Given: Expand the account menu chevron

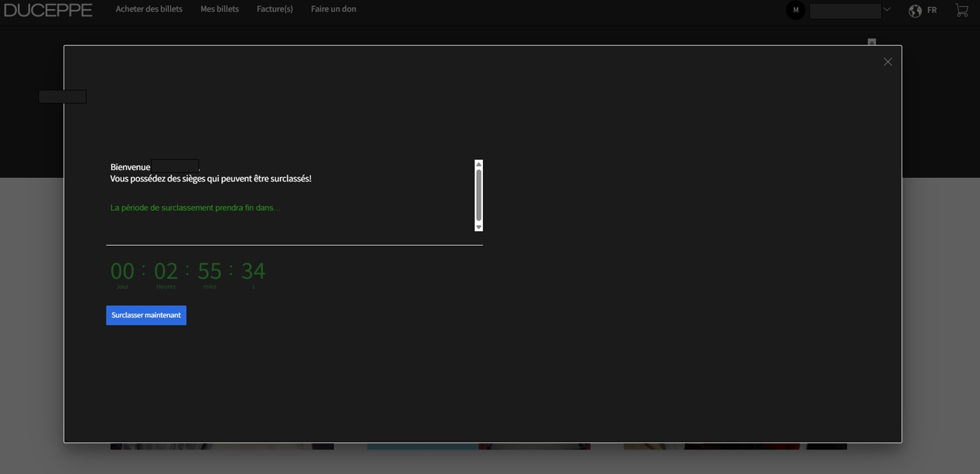Looking at the screenshot, I should [887, 10].
